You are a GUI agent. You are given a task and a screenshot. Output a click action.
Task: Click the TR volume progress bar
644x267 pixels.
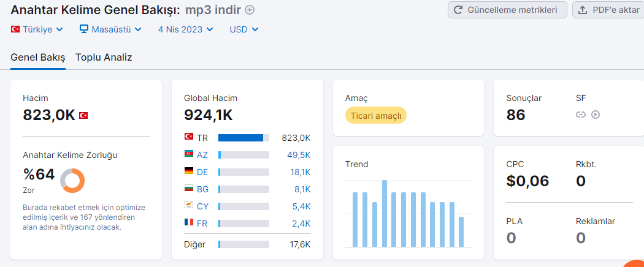click(243, 138)
